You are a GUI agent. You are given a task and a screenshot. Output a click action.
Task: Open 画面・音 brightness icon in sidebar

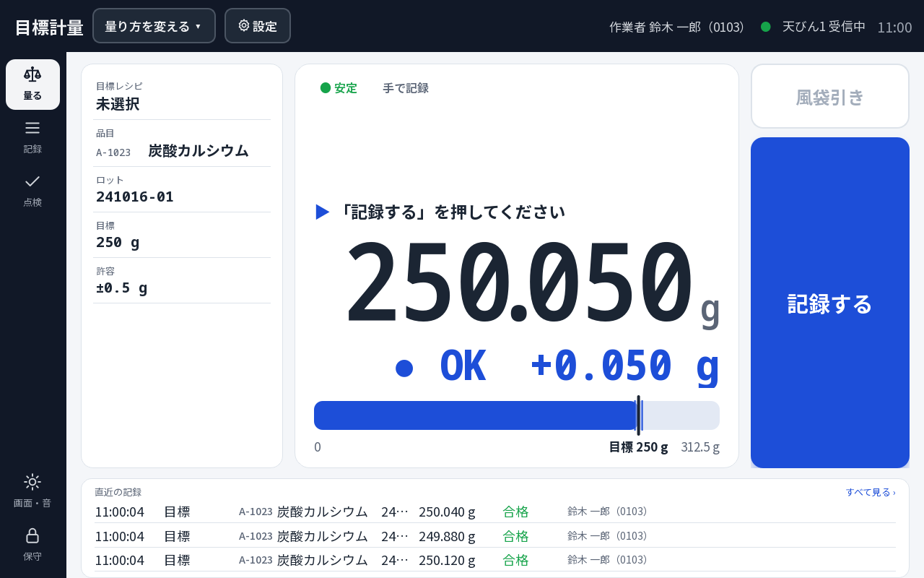pos(32,491)
